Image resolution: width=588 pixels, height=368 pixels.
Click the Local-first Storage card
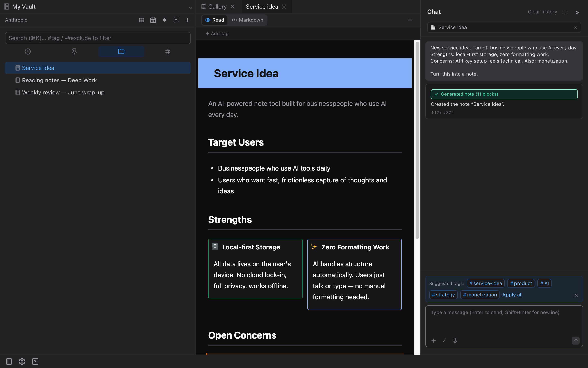point(255,268)
